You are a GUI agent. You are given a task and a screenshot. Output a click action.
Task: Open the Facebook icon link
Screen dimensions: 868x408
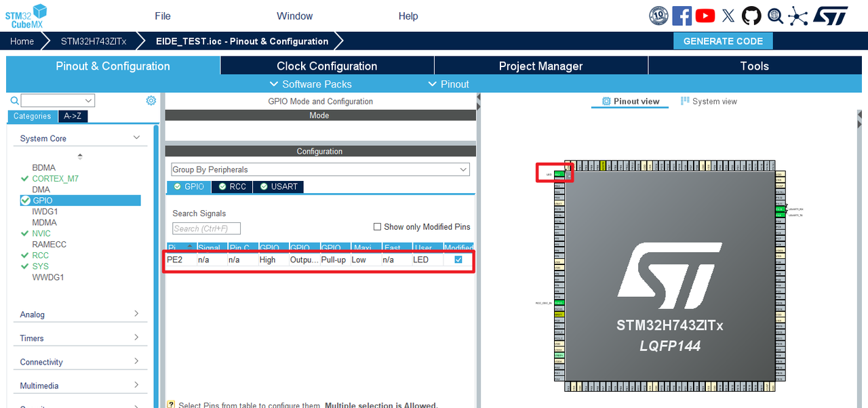pos(682,16)
